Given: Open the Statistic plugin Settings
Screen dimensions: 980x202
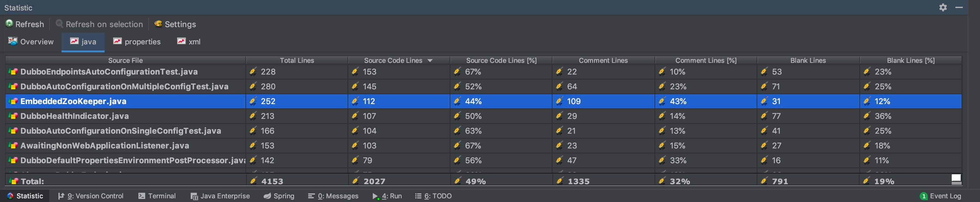Looking at the screenshot, I should [x=175, y=24].
